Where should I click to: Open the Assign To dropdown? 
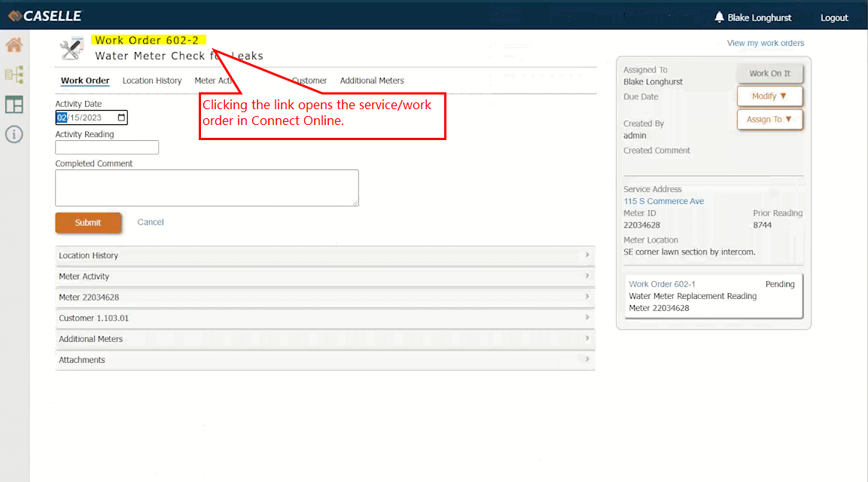point(769,120)
